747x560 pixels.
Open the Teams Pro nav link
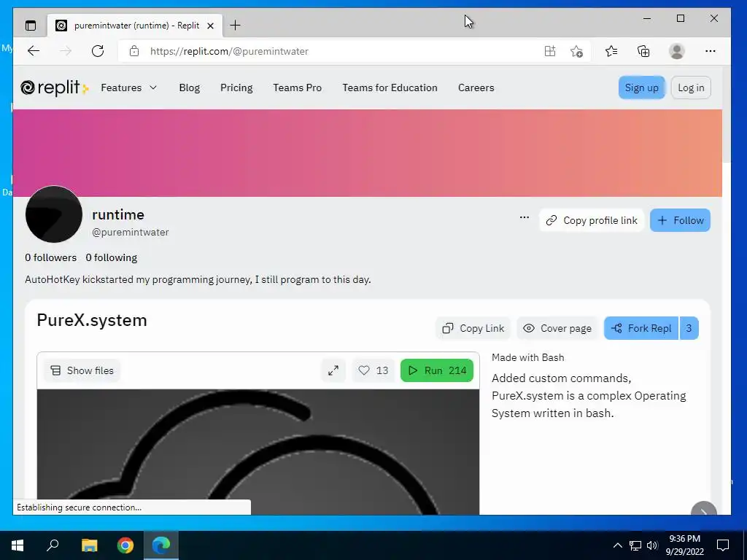click(298, 87)
